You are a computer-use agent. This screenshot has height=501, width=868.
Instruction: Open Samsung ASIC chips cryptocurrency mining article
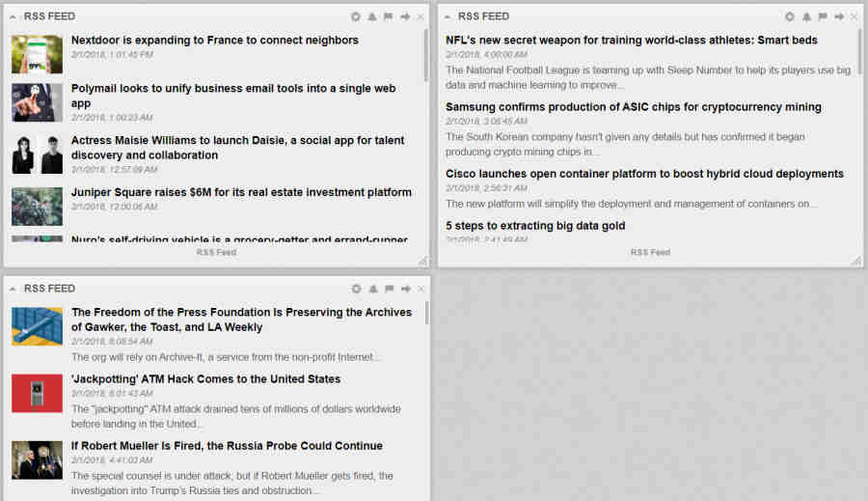(633, 107)
